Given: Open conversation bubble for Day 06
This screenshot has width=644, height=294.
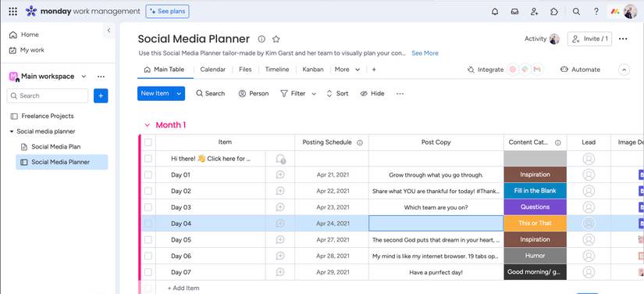Looking at the screenshot, I should click(280, 256).
